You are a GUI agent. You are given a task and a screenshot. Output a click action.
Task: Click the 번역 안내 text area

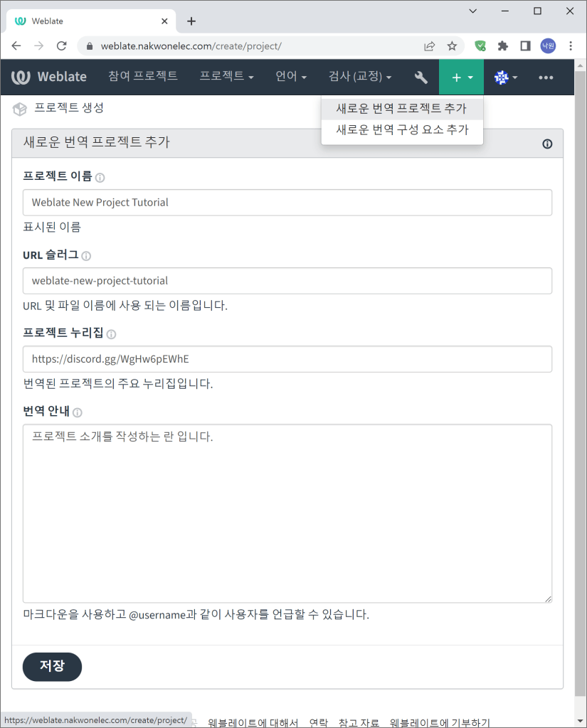point(287,513)
